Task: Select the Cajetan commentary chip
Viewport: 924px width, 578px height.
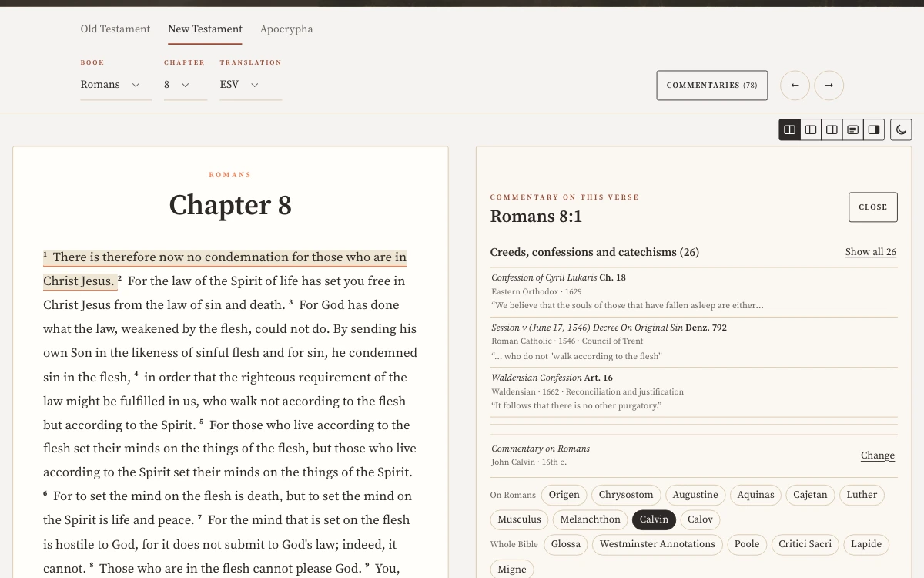Action: [x=810, y=495]
